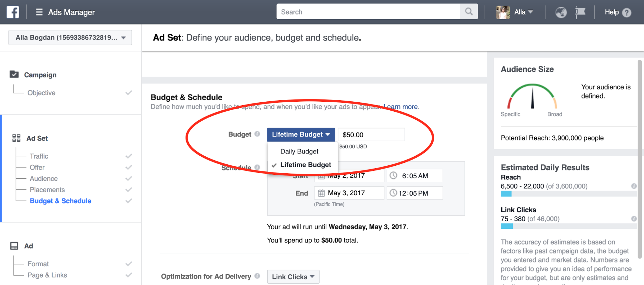
Task: Click the checkmark next to Placements
Action: (129, 190)
